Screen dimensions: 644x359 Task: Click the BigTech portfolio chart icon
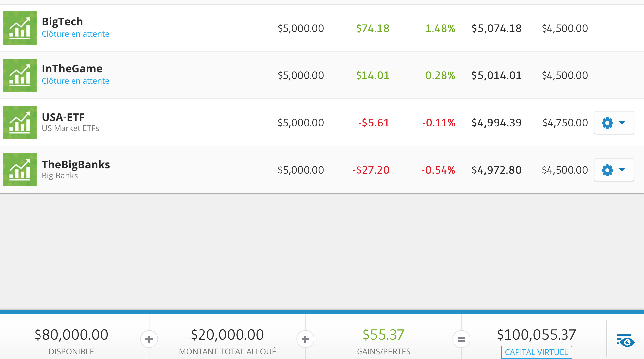pos(20,28)
